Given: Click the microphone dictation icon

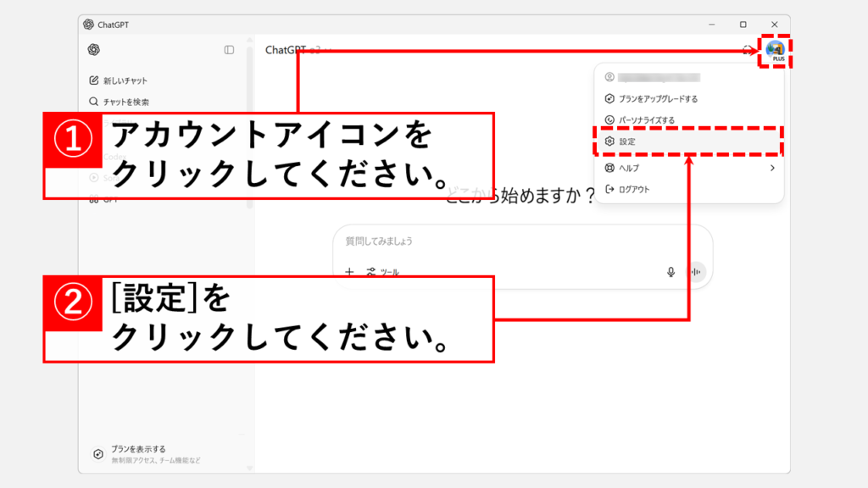Looking at the screenshot, I should [670, 272].
